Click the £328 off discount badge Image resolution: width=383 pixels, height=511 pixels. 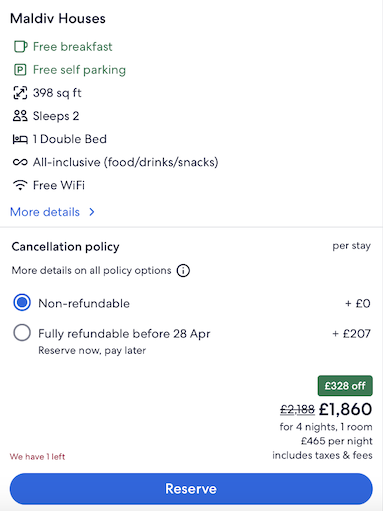345,386
